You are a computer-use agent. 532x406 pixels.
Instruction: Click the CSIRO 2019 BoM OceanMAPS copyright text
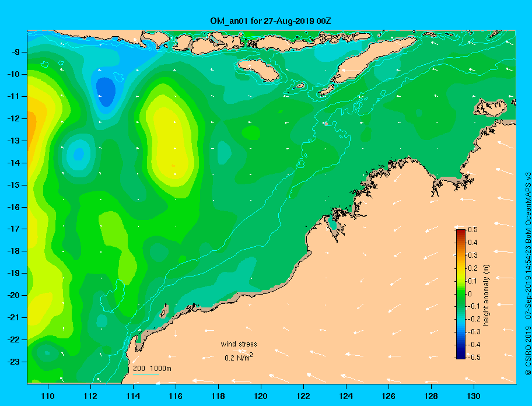tap(528, 274)
